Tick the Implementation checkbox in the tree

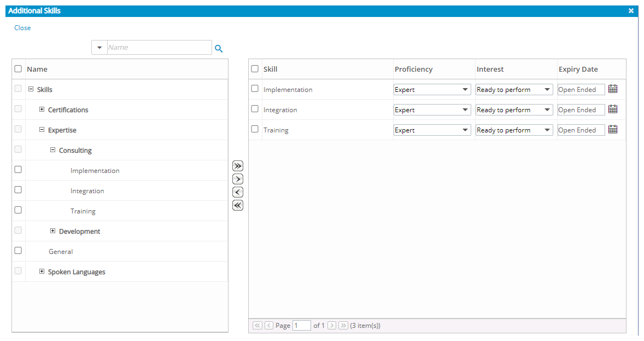point(18,170)
